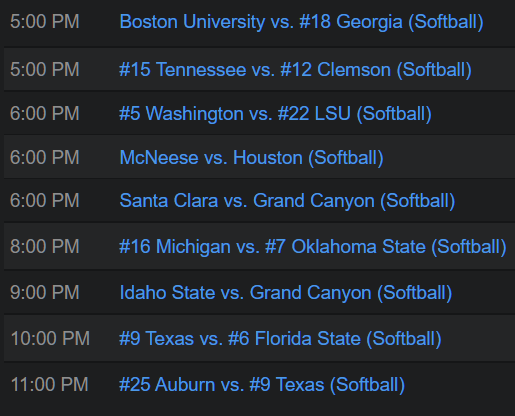515x416 pixels.
Task: Click the 6:00 PM time beside Washington game
Action: (x=45, y=113)
